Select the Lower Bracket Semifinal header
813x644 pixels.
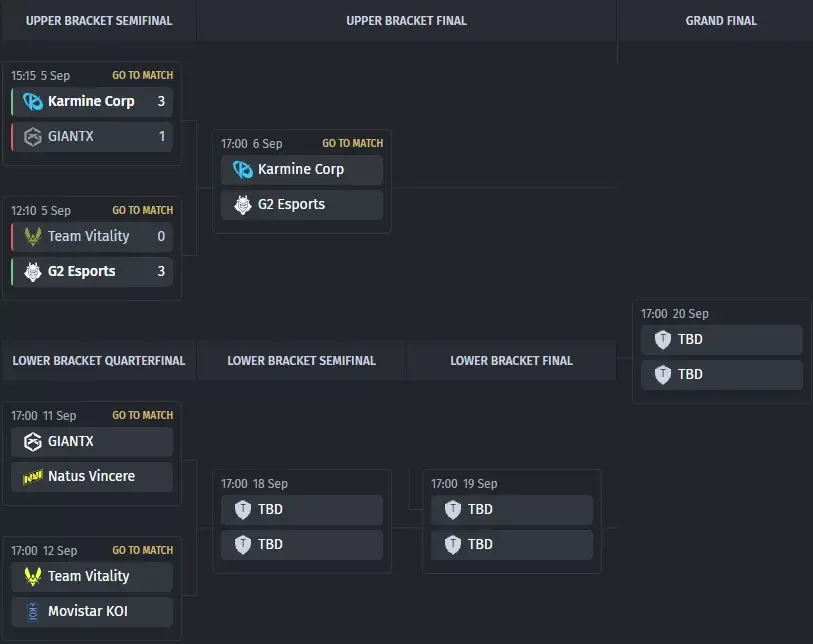[x=302, y=361]
